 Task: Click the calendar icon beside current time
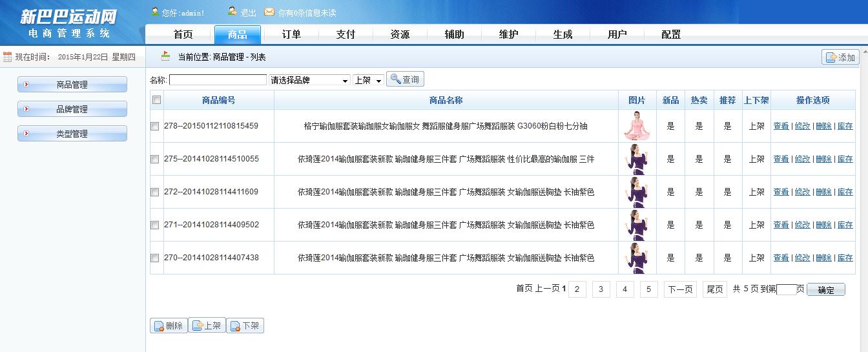[x=7, y=57]
